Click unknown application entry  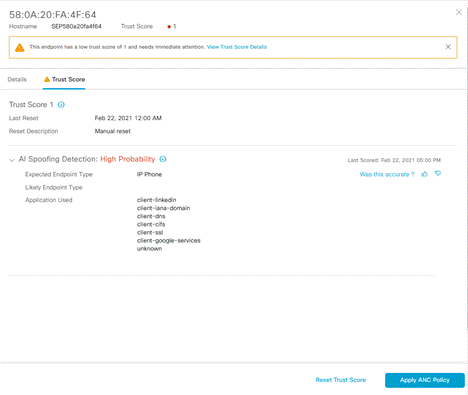(149, 249)
